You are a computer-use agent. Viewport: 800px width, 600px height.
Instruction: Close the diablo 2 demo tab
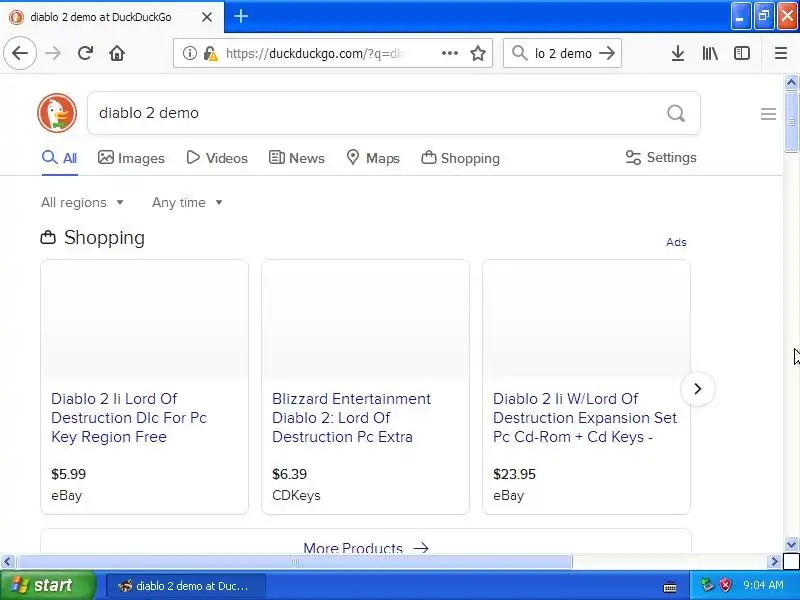[x=207, y=17]
